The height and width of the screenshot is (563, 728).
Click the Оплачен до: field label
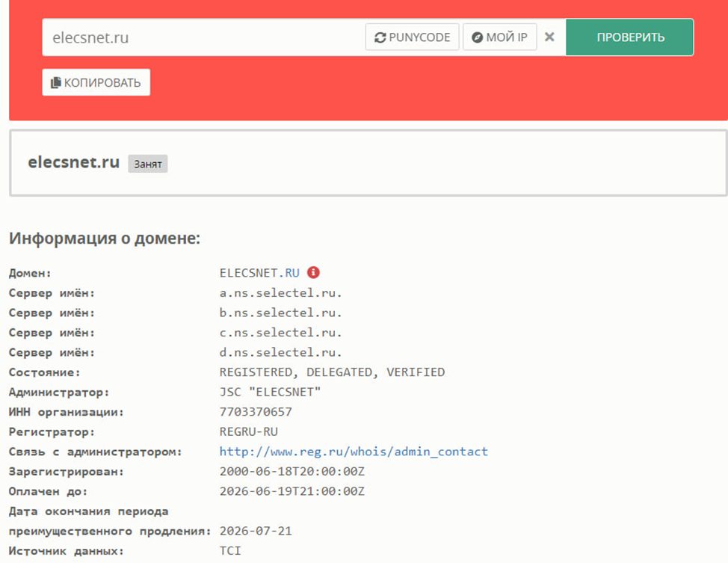pos(49,491)
